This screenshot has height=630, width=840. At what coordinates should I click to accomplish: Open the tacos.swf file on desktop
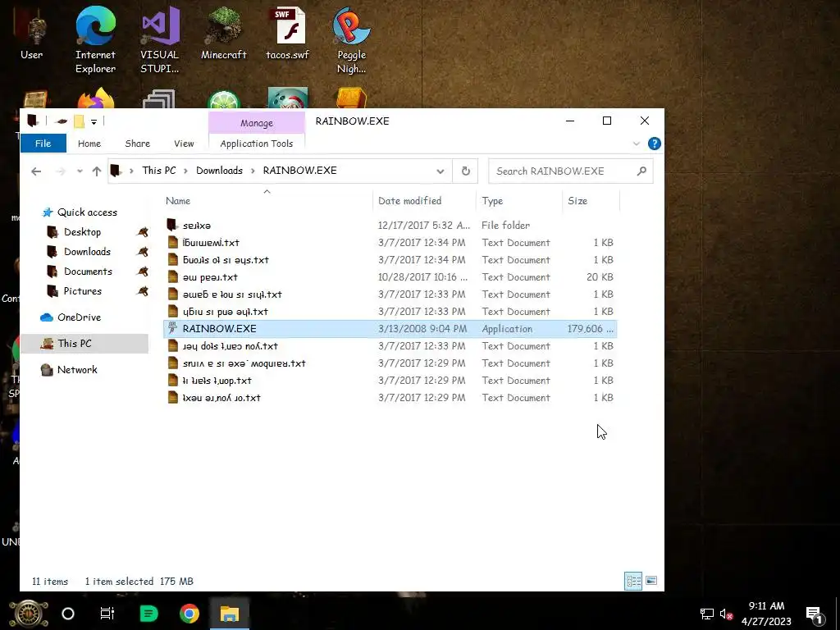pos(288,33)
